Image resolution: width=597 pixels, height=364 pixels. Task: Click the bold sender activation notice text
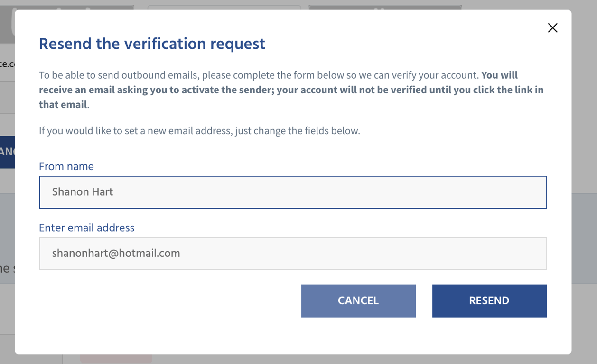point(291,90)
